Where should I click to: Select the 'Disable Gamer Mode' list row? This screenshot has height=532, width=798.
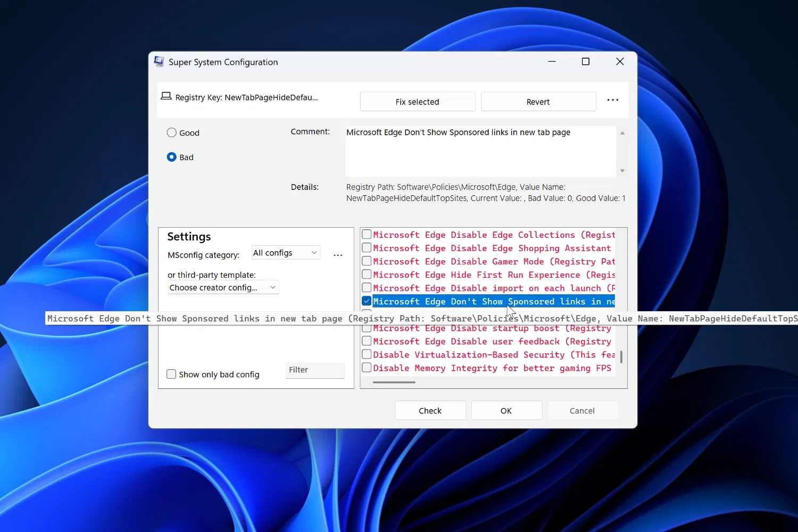(494, 261)
